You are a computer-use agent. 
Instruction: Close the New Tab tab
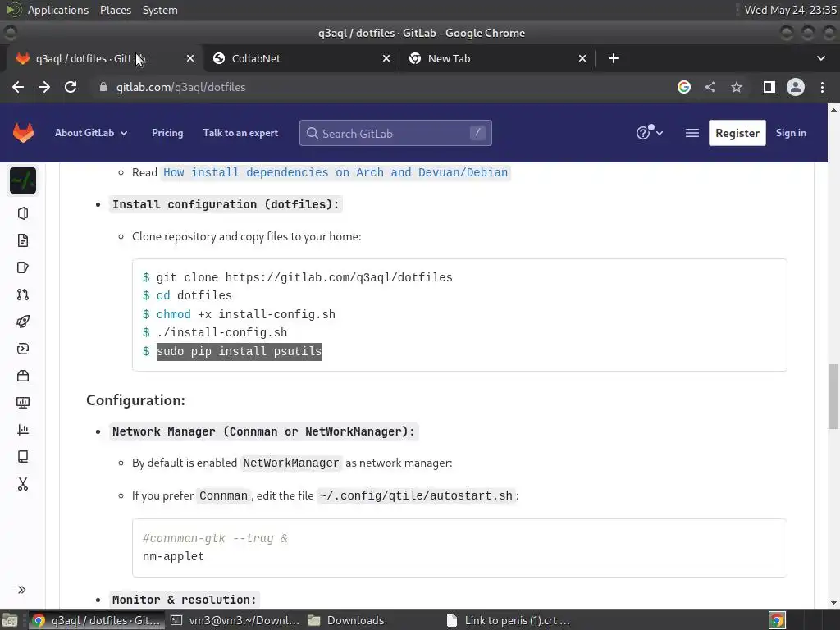[582, 58]
